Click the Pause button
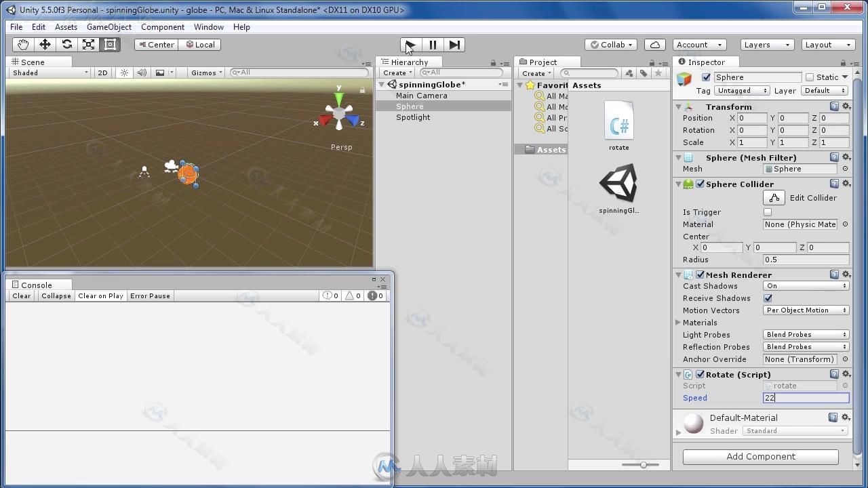The image size is (868, 488). pyautogui.click(x=433, y=45)
